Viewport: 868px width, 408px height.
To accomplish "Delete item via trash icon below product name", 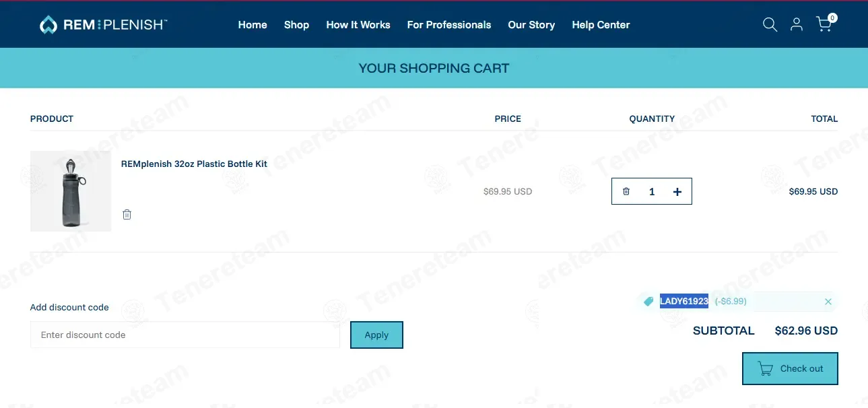I will point(127,215).
